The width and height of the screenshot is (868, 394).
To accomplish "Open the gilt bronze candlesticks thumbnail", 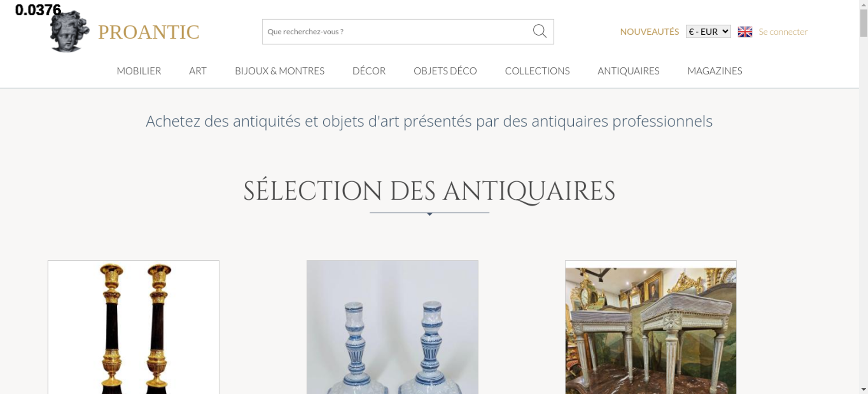I will pyautogui.click(x=133, y=327).
